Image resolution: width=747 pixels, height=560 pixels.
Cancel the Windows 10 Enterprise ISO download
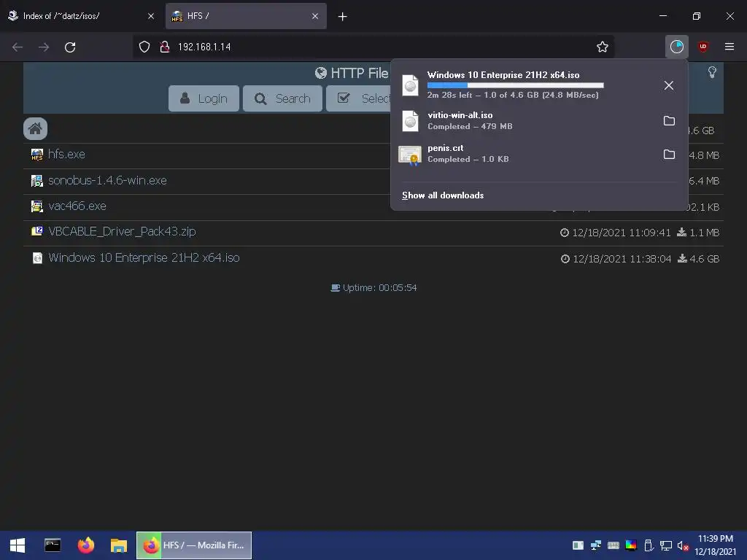coord(669,85)
